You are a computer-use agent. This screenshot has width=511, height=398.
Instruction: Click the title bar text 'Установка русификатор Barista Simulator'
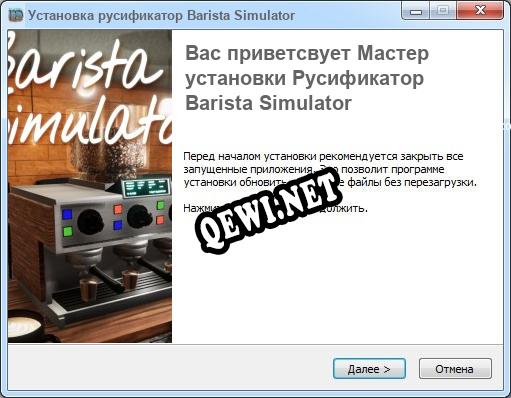point(161,15)
